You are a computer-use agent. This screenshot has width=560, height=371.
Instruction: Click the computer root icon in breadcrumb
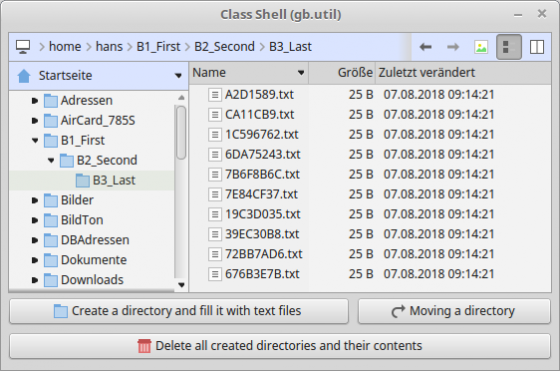[23, 47]
